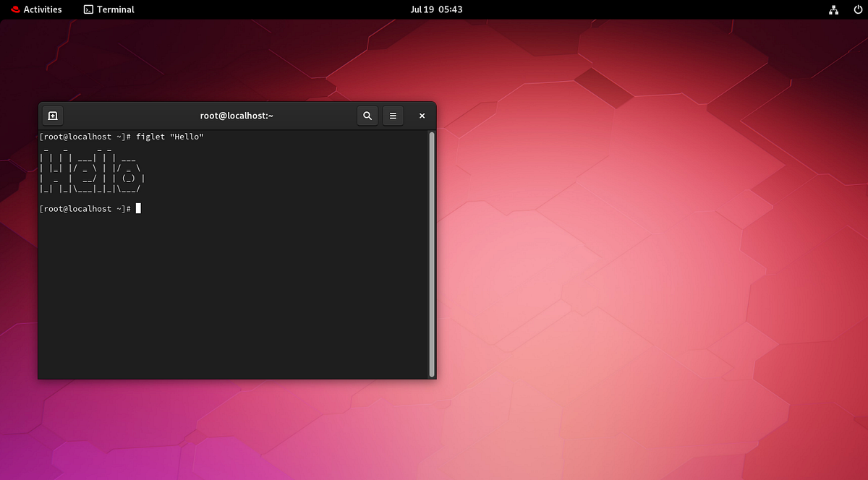Screen dimensions: 868x480
Task: Click the blinking terminal cursor block
Action: [137, 208]
